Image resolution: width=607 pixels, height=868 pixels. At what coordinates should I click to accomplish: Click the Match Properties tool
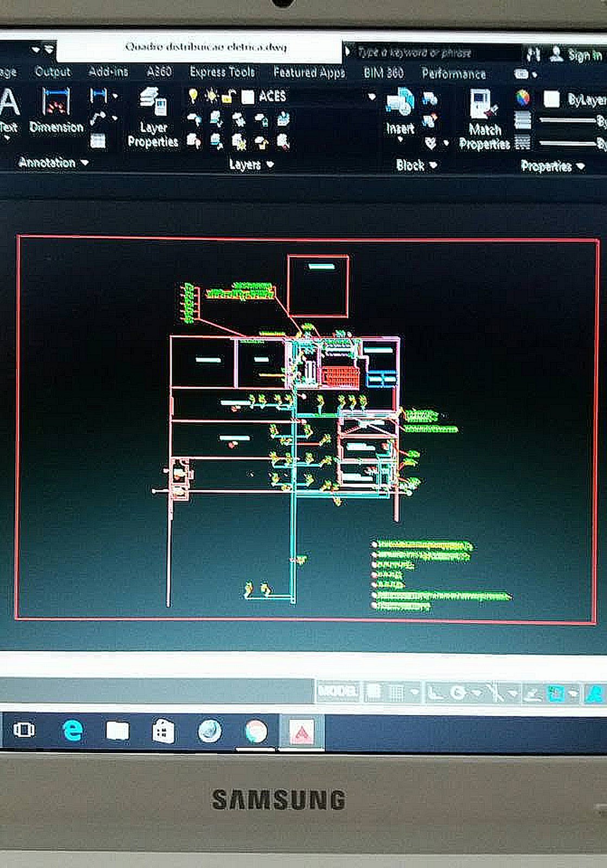pos(484,119)
